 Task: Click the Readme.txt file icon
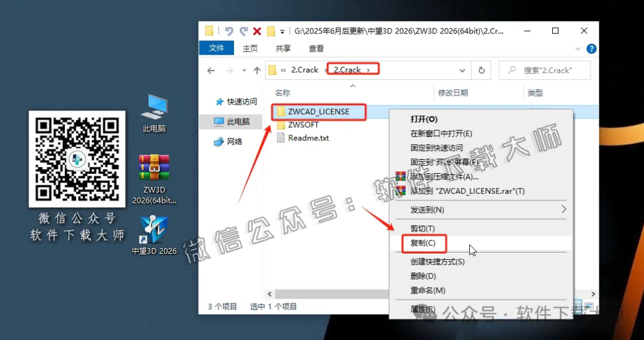click(x=280, y=138)
